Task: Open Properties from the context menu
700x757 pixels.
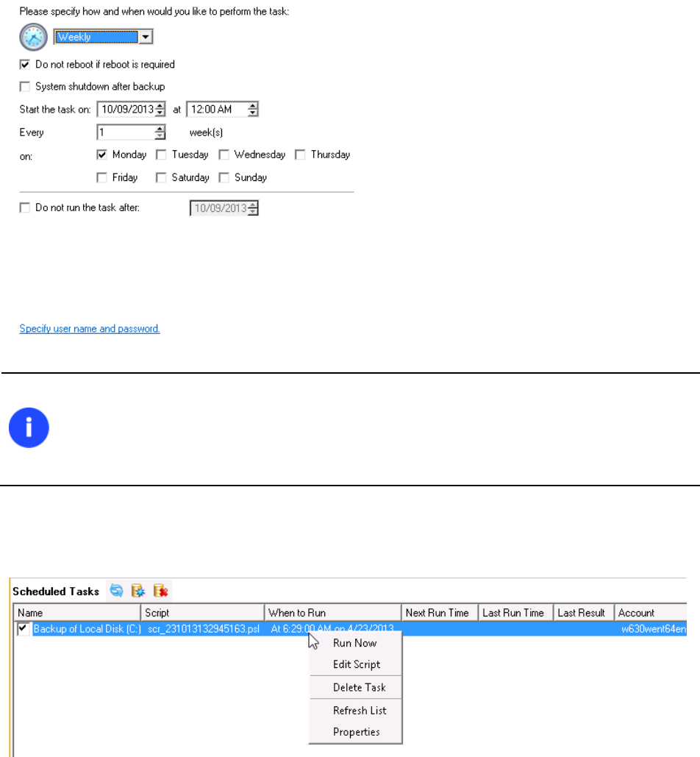Action: point(355,732)
